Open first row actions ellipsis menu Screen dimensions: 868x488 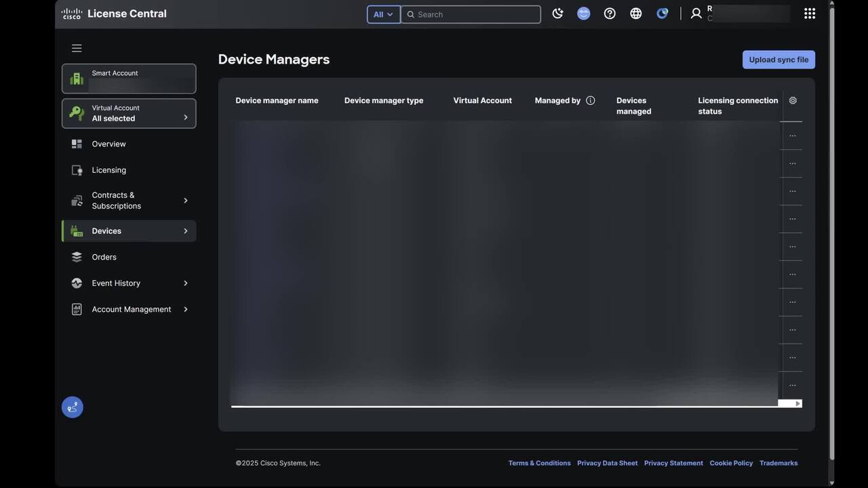tap(792, 136)
